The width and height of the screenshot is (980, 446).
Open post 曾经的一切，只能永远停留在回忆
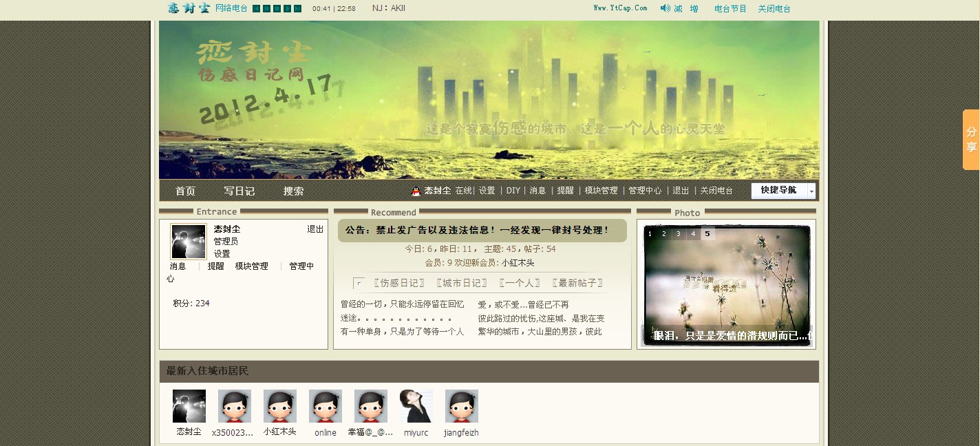point(403,304)
